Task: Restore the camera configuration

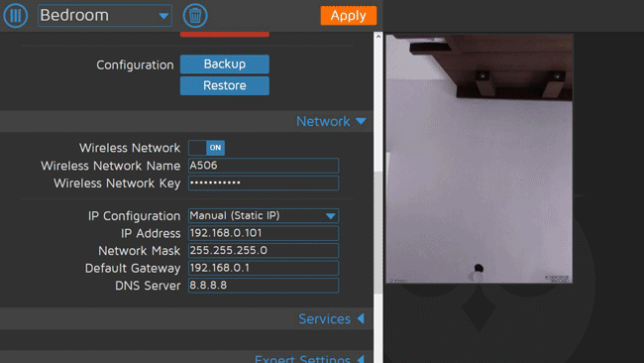Action: click(225, 85)
